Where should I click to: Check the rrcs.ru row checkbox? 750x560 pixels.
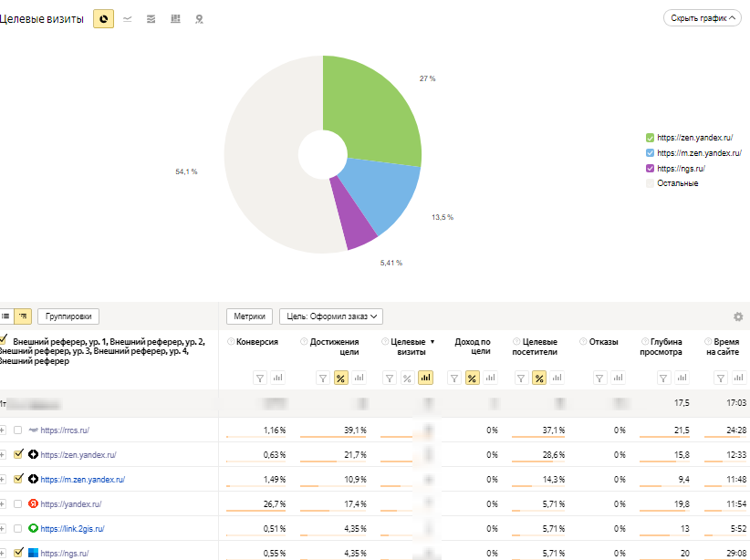tap(17, 430)
